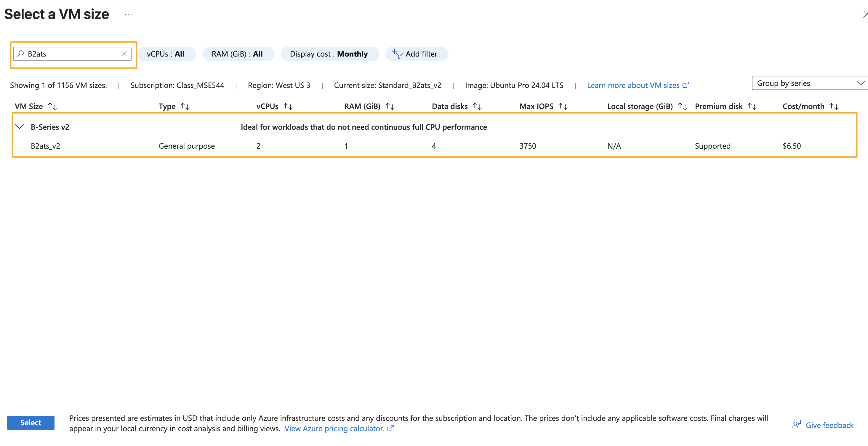Clear the B2ats search text
The image size is (868, 446).
(124, 54)
